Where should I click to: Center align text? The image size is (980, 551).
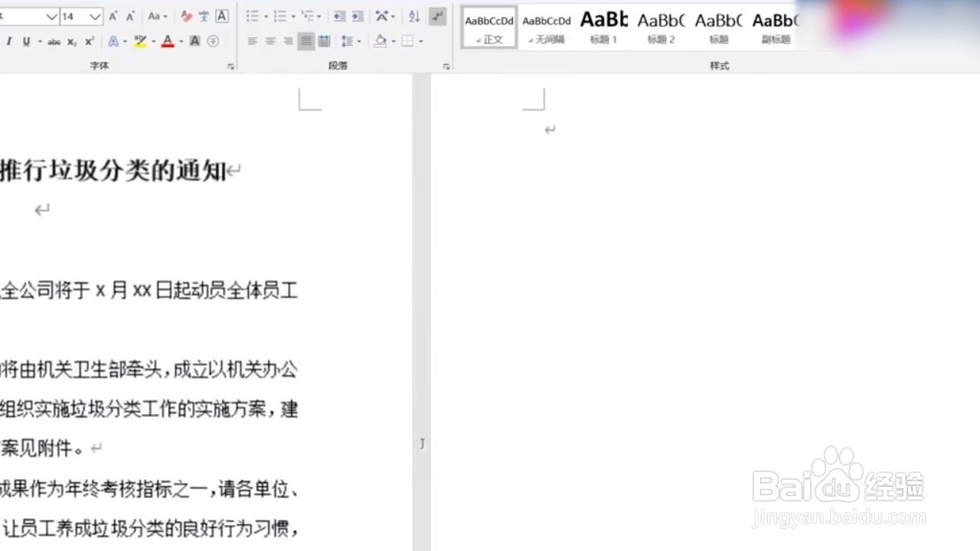(270, 41)
